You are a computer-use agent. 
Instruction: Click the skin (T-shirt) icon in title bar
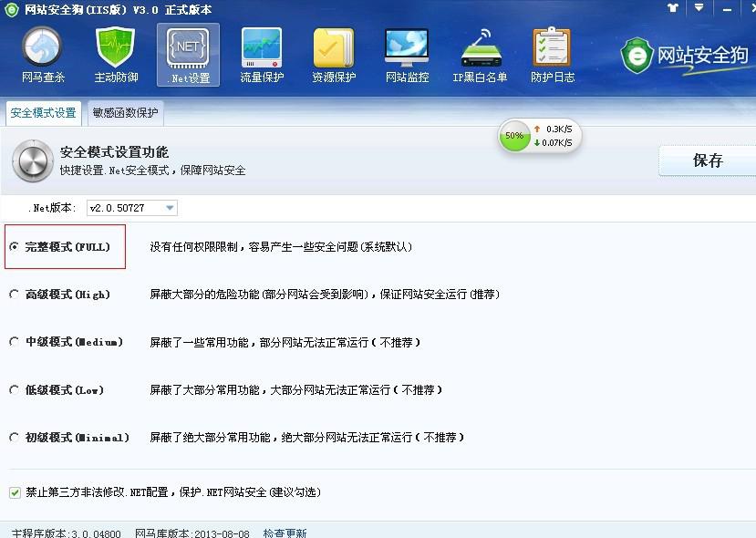click(x=673, y=7)
